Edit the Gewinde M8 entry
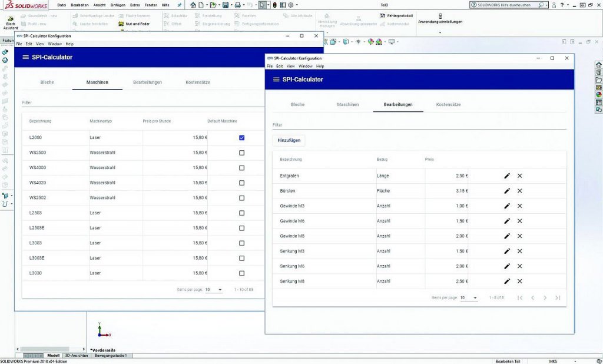The image size is (603, 364). tap(507, 236)
